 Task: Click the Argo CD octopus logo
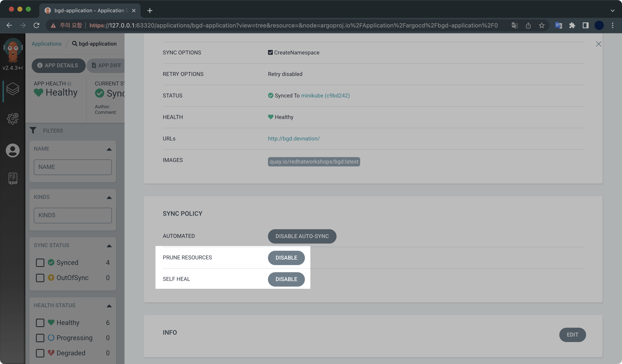13,50
